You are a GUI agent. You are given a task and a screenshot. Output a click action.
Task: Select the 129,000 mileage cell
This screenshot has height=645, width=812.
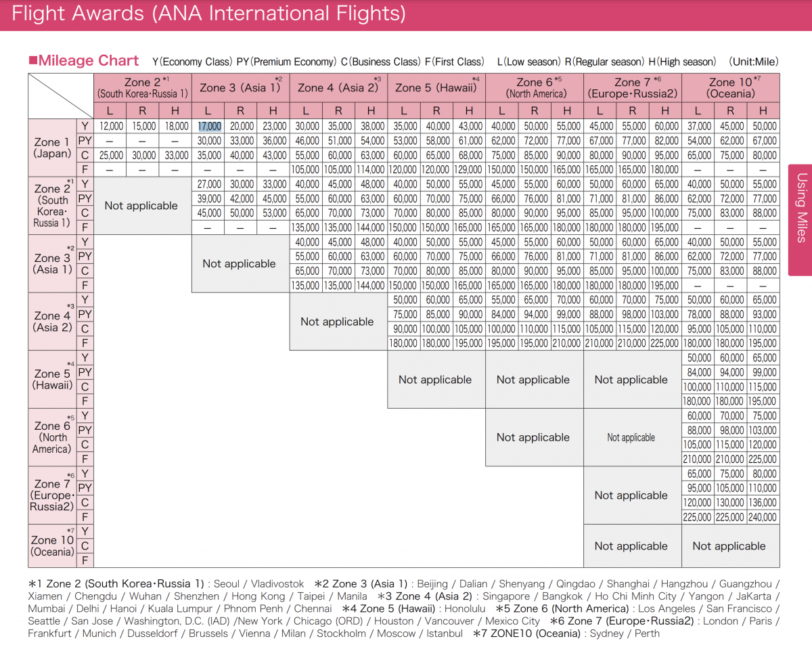point(470,170)
